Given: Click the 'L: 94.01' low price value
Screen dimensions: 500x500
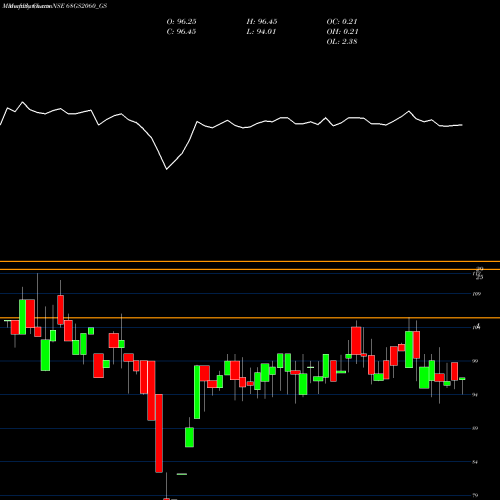Looking at the screenshot, I should tap(261, 32).
